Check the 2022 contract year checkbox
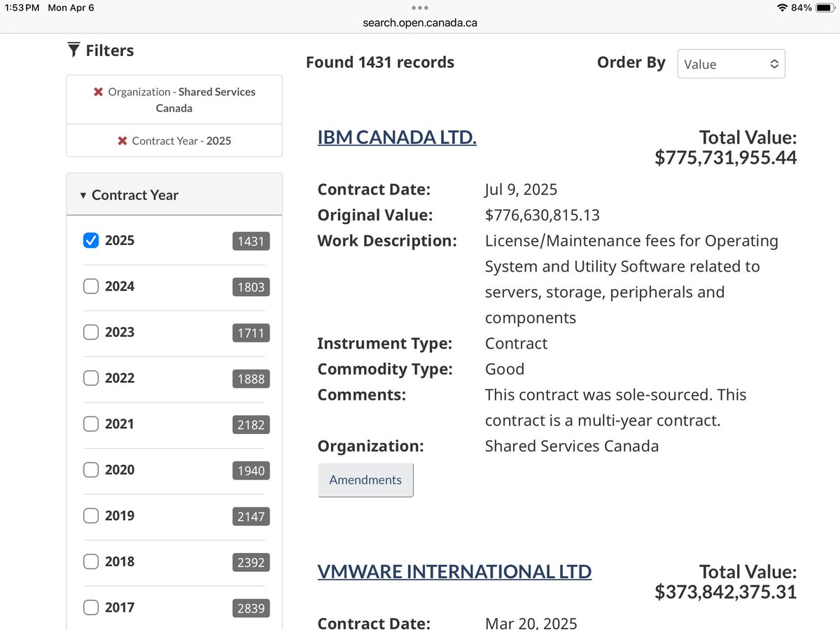The image size is (840, 630). click(x=90, y=378)
